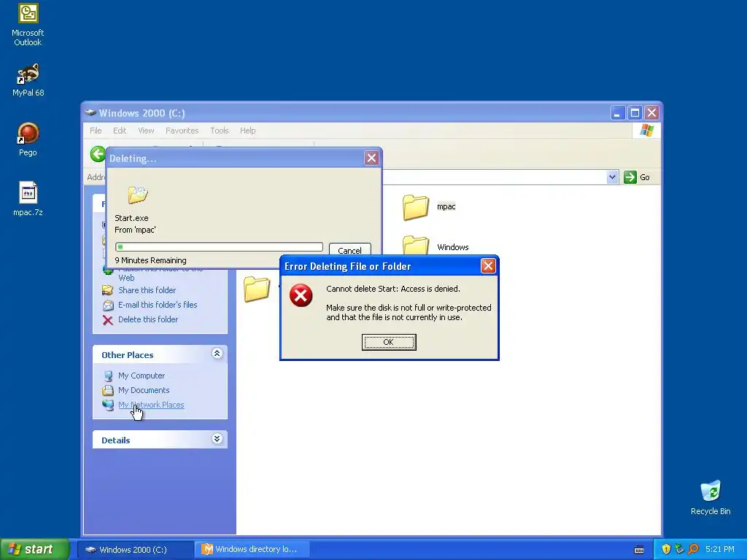The image size is (747, 560).
Task: Click the red error icon in dialog
Action: [301, 295]
